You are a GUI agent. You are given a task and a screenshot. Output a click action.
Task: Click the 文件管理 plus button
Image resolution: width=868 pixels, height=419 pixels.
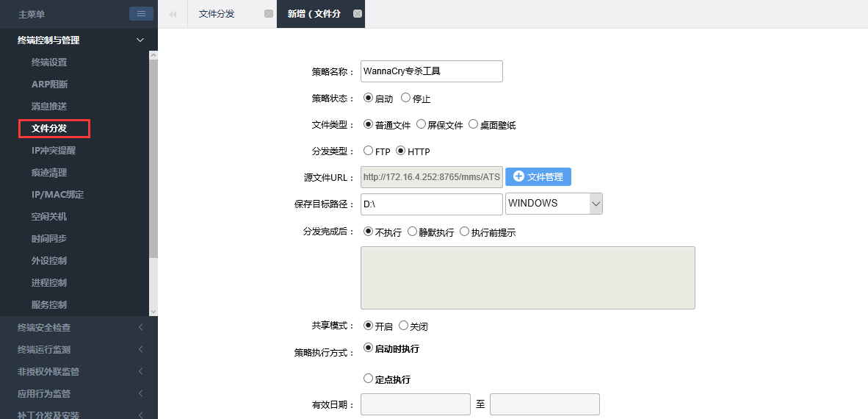click(x=538, y=176)
